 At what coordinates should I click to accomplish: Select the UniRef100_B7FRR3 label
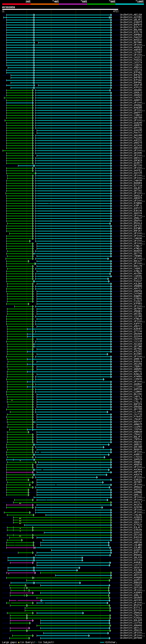pyautogui.click(x=131, y=304)
